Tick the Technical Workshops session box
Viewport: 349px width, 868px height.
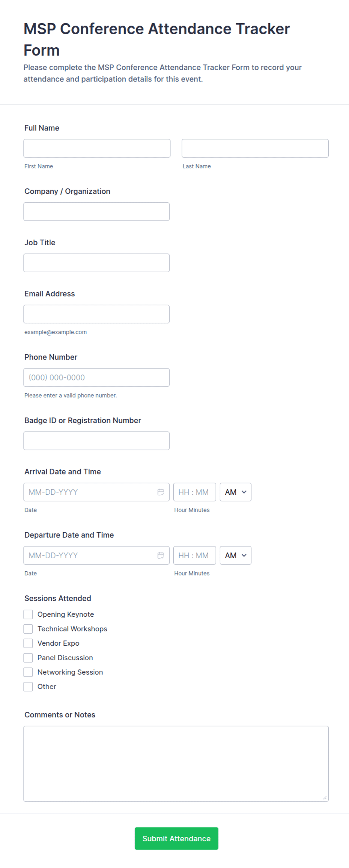28,629
